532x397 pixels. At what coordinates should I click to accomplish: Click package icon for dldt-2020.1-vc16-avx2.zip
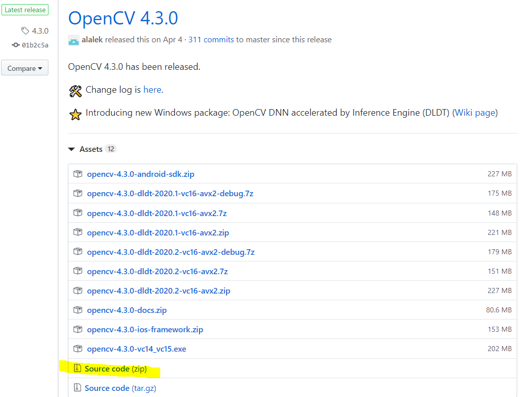click(x=78, y=232)
